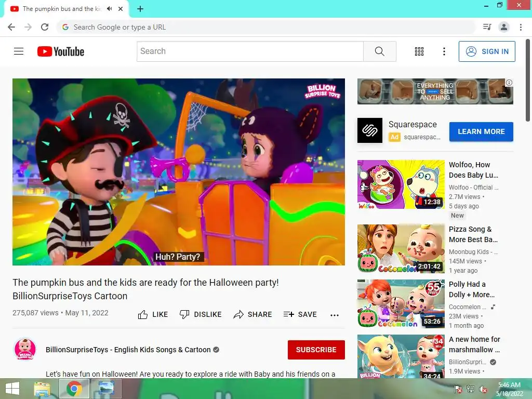The height and width of the screenshot is (399, 532).
Task: Open the YouTube apps grid
Action: click(419, 51)
